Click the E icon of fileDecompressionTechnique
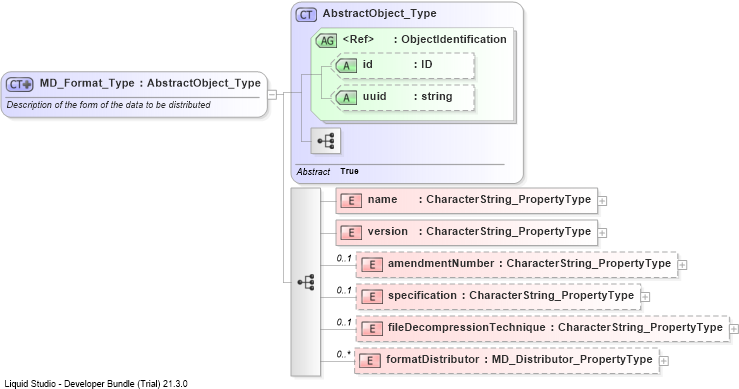The image size is (739, 389). pyautogui.click(x=372, y=329)
